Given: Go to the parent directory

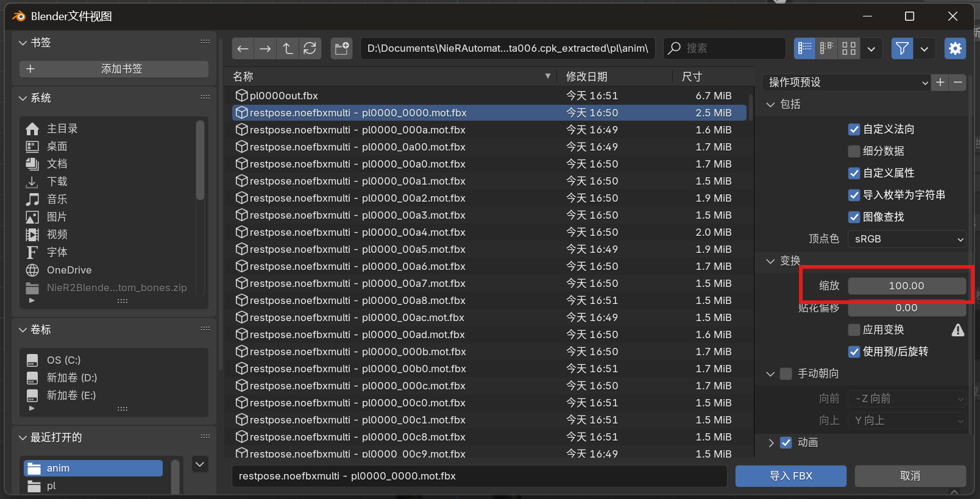Looking at the screenshot, I should (288, 49).
